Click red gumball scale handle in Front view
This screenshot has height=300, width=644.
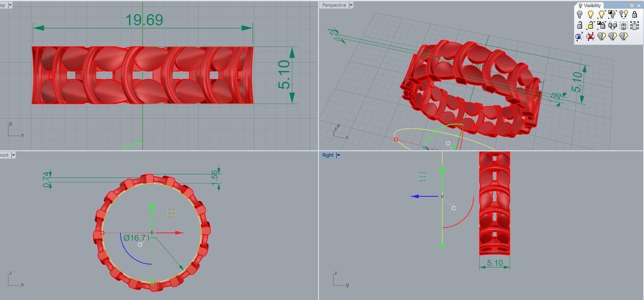103,233
